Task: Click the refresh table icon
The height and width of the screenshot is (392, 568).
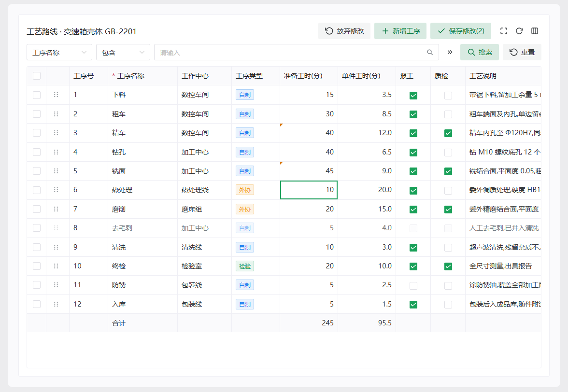Action: (x=519, y=31)
